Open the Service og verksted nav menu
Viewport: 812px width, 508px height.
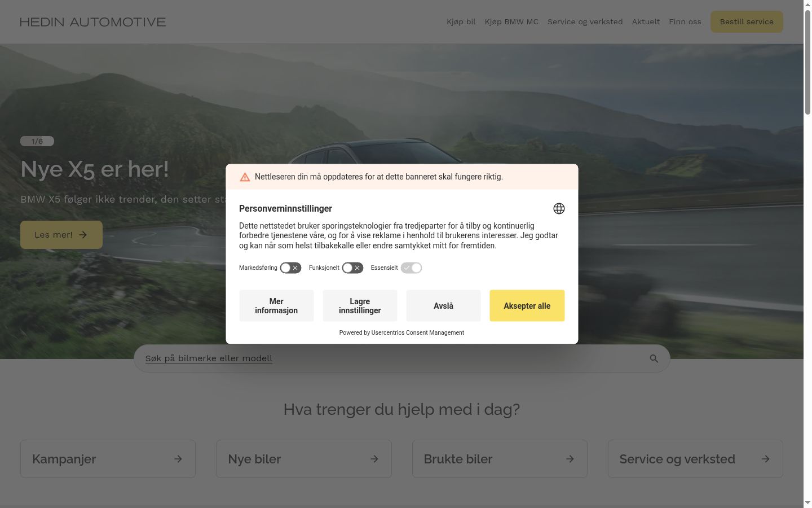pyautogui.click(x=585, y=22)
